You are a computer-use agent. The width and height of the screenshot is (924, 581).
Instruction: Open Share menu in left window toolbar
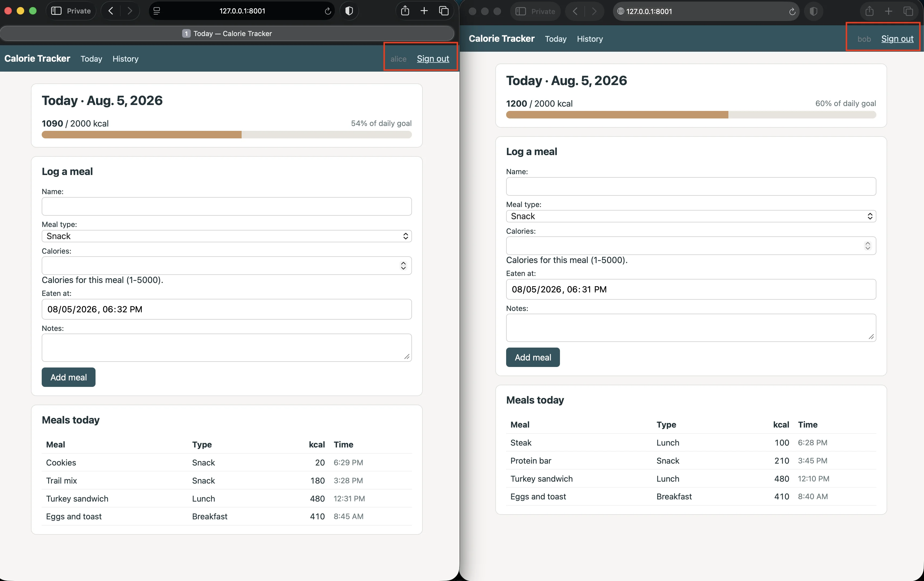[x=405, y=10]
